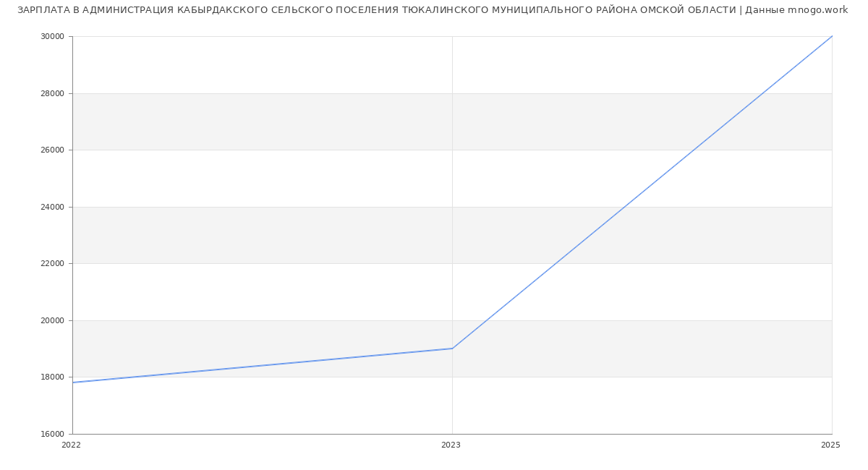
Task: Click the 26000 y-axis label
Action: pyautogui.click(x=52, y=150)
